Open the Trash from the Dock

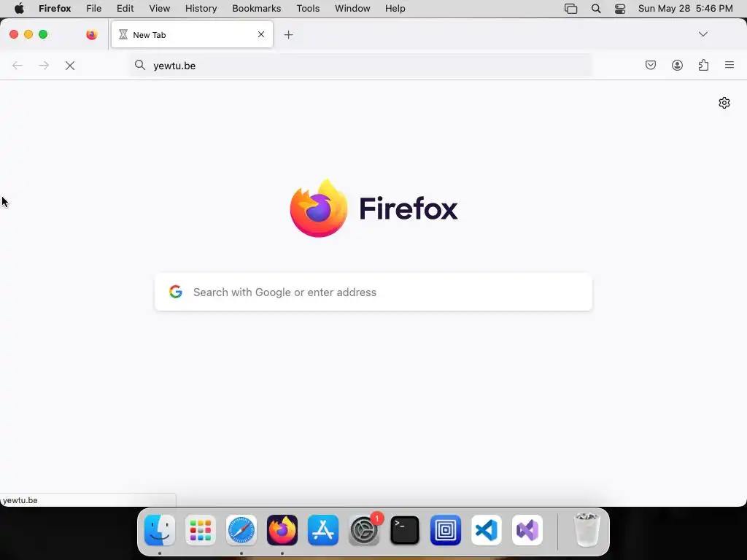587,530
